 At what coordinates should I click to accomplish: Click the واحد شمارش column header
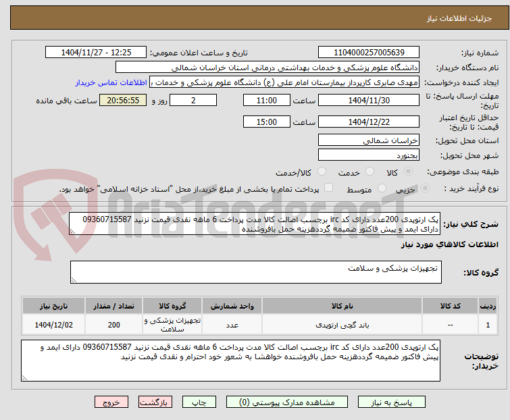point(232,306)
